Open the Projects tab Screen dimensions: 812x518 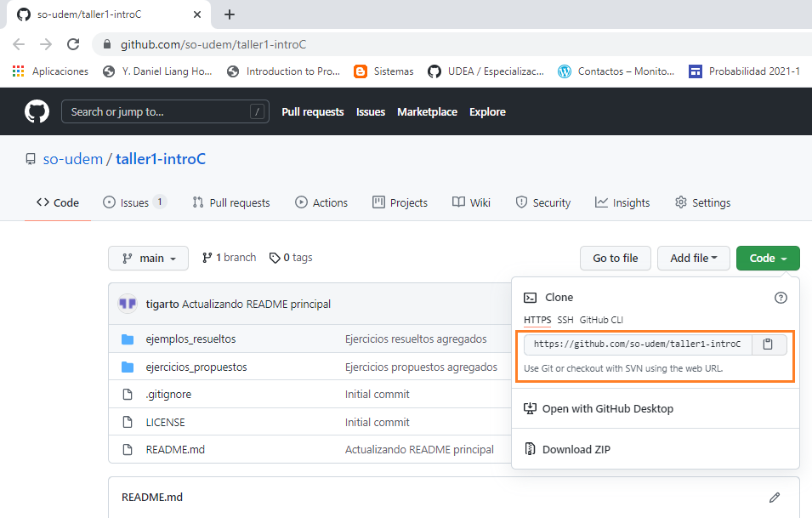pyautogui.click(x=400, y=202)
